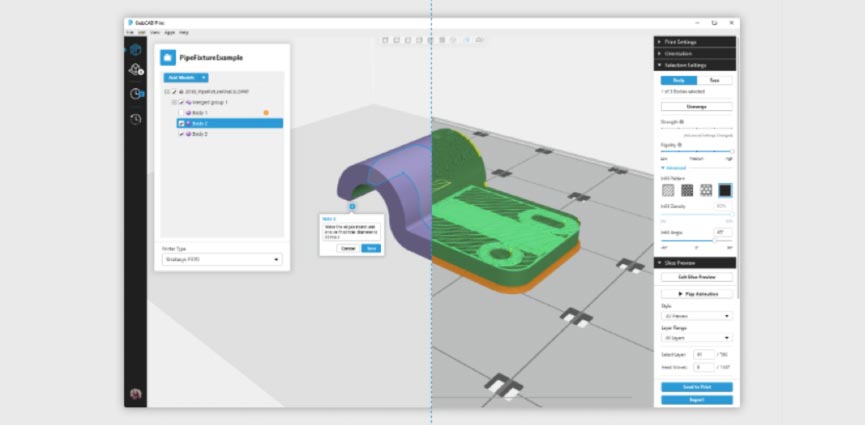
Task: Select the solid black infill pattern
Action: tap(725, 190)
